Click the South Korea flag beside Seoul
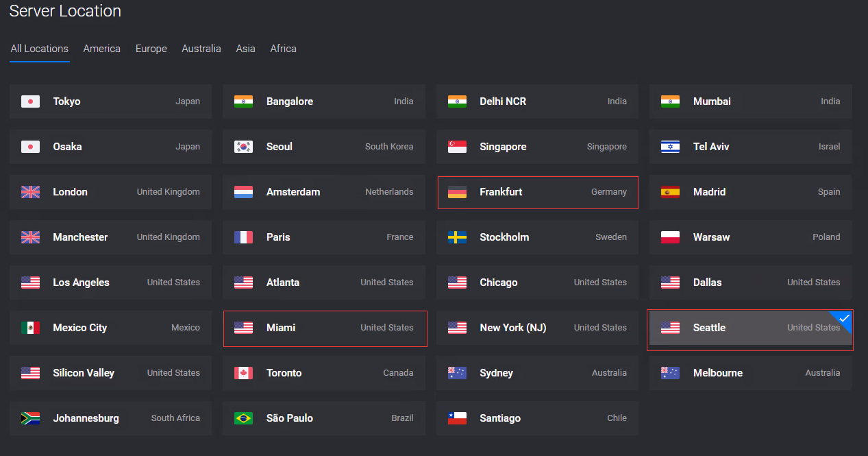The image size is (868, 456). (243, 147)
